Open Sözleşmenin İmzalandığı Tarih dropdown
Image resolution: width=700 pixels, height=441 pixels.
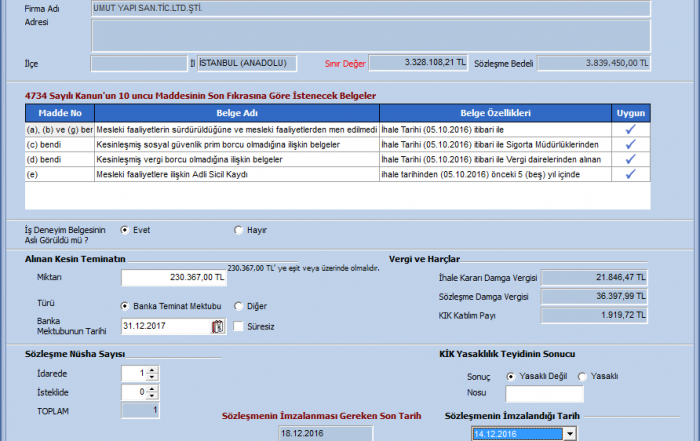click(x=570, y=434)
